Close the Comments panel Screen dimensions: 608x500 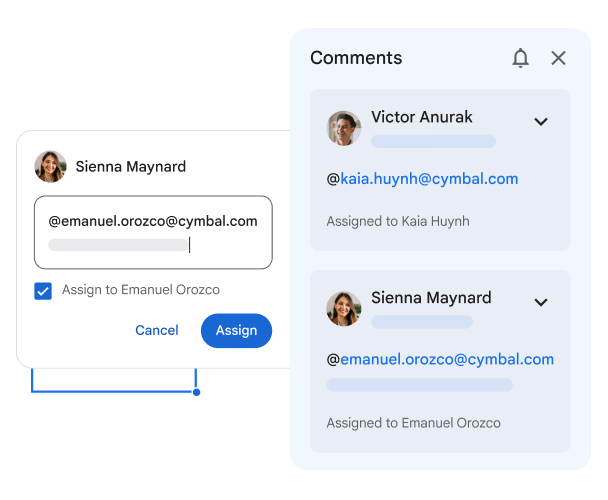click(x=559, y=58)
